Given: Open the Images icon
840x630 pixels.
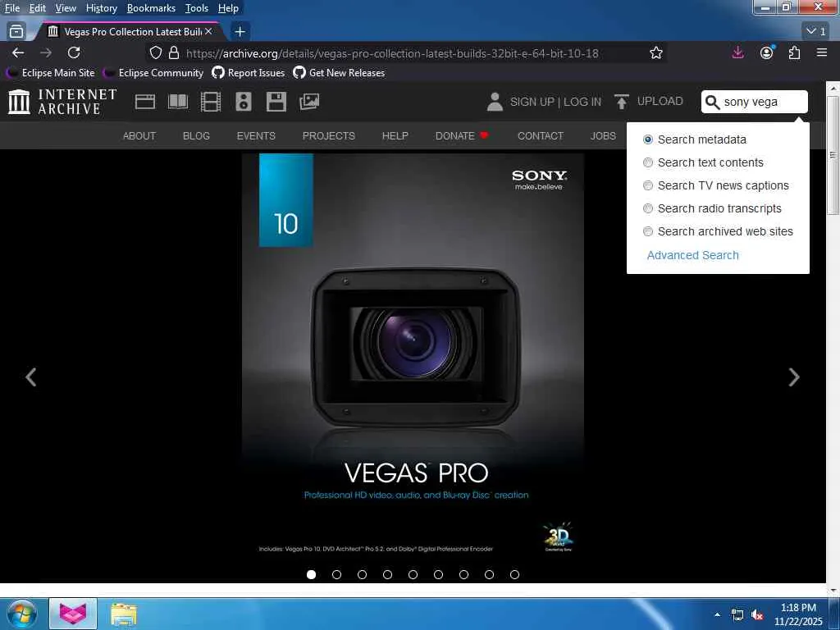Looking at the screenshot, I should pyautogui.click(x=309, y=102).
